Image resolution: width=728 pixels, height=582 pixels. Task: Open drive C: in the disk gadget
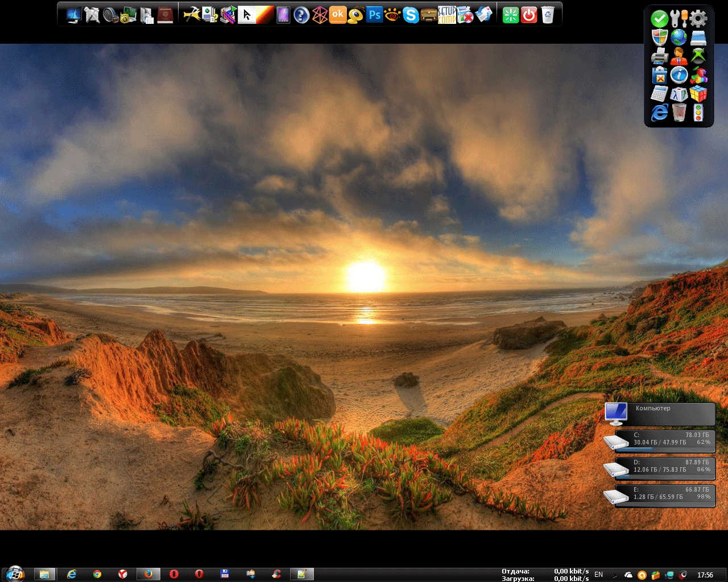(664, 441)
